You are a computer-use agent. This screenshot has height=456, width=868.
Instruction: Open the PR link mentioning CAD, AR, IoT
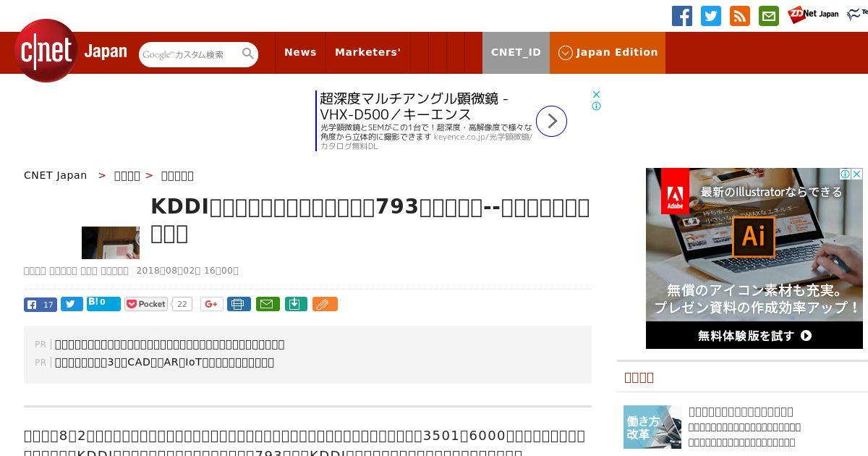164,362
